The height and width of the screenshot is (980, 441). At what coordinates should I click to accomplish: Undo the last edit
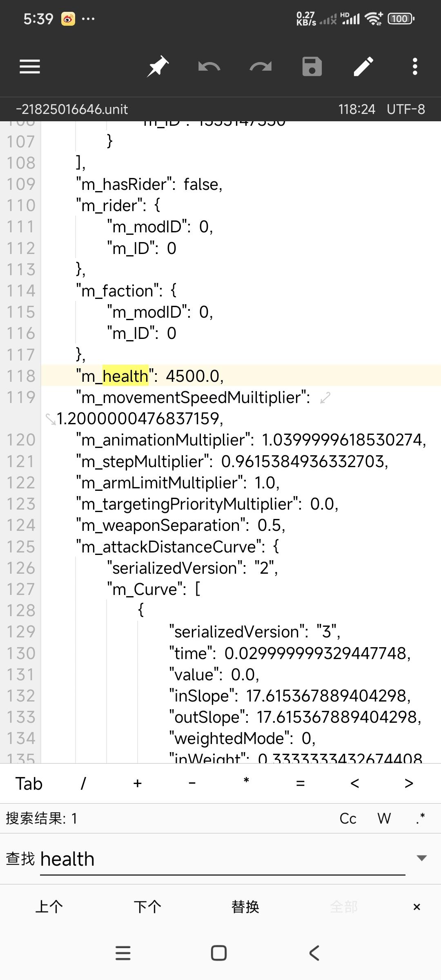209,67
